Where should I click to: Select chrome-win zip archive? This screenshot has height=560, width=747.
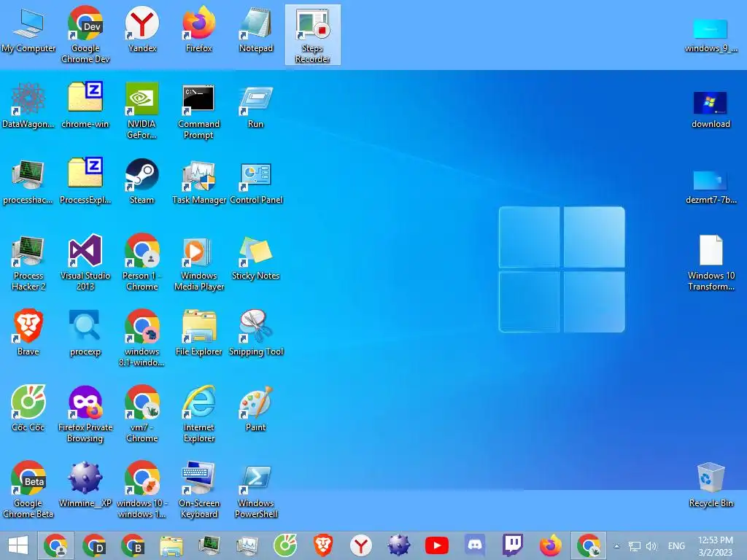(85, 106)
